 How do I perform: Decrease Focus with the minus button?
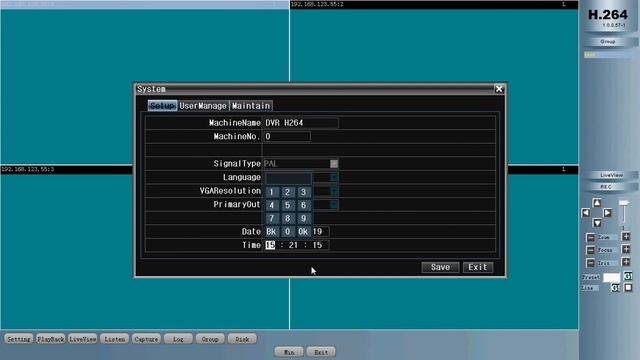click(590, 250)
